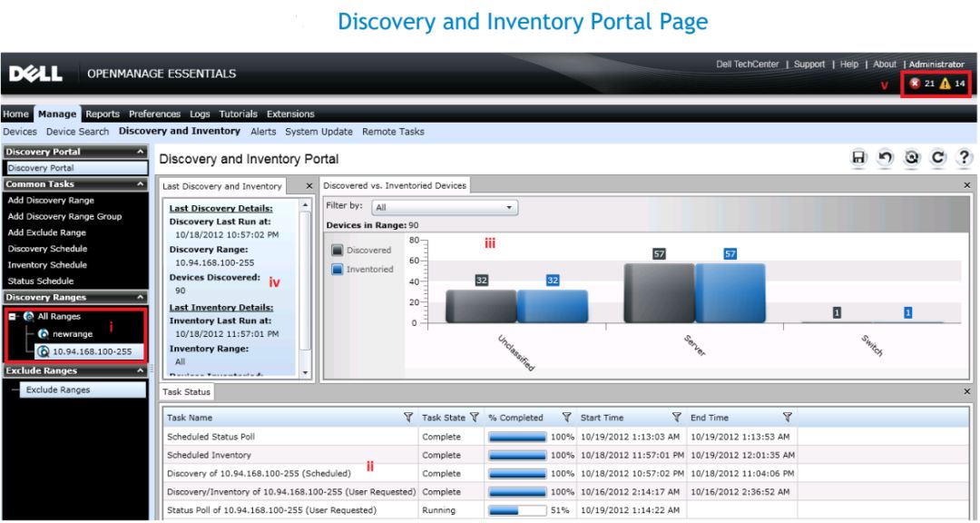The width and height of the screenshot is (980, 523).
Task: Open the Support link
Action: [809, 64]
